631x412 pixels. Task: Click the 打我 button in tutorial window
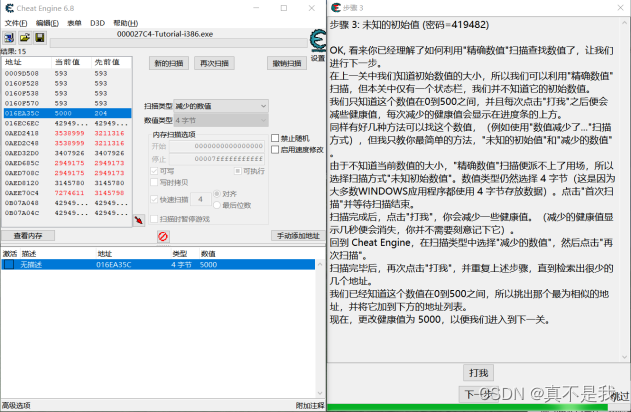[x=478, y=373]
